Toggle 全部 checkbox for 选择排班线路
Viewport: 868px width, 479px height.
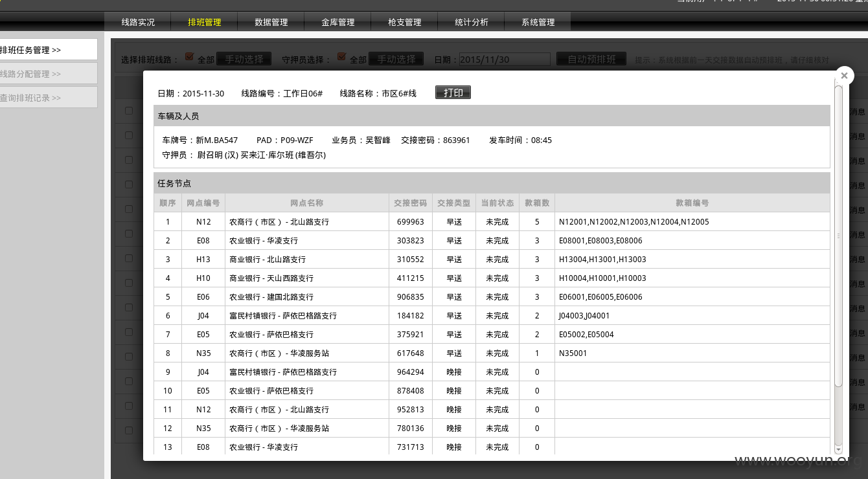(x=189, y=57)
